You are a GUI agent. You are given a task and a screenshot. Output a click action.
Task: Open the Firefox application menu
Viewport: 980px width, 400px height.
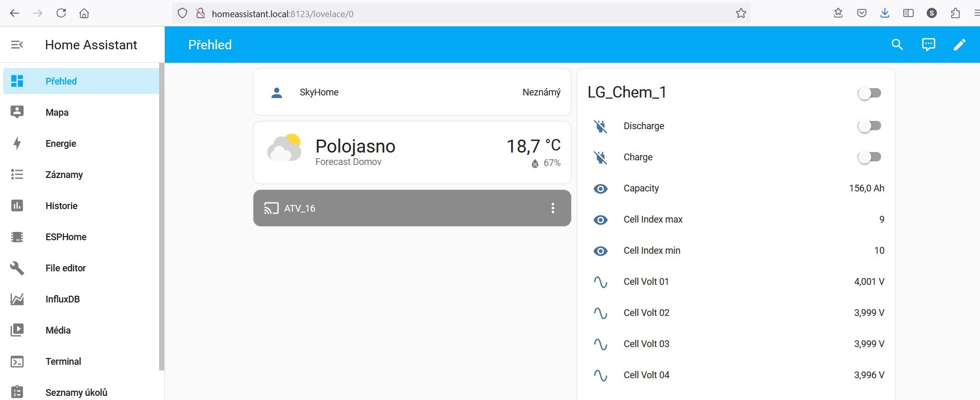(x=975, y=13)
